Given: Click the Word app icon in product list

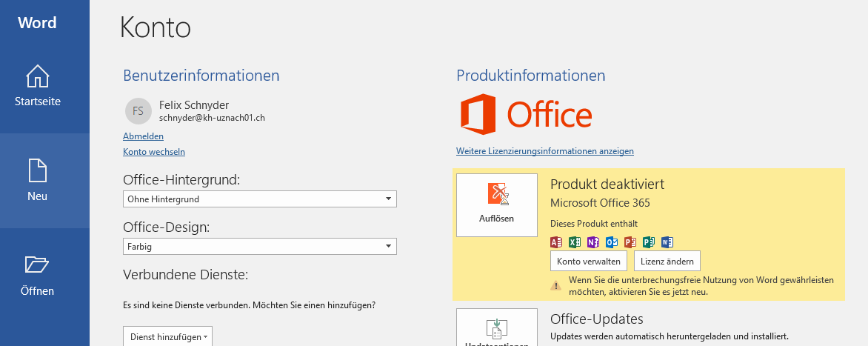Looking at the screenshot, I should [667, 242].
